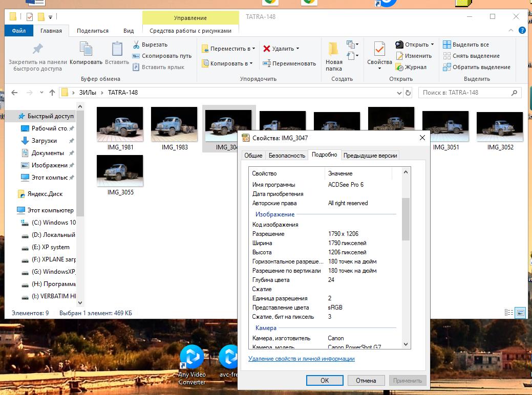
Task: Switch to the Security tab in Properties
Action: pyautogui.click(x=287, y=156)
